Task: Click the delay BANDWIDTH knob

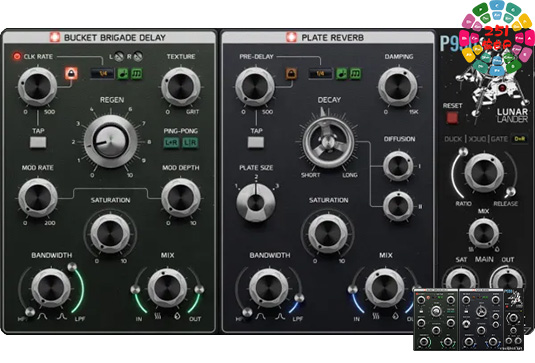Action: pyautogui.click(x=51, y=288)
